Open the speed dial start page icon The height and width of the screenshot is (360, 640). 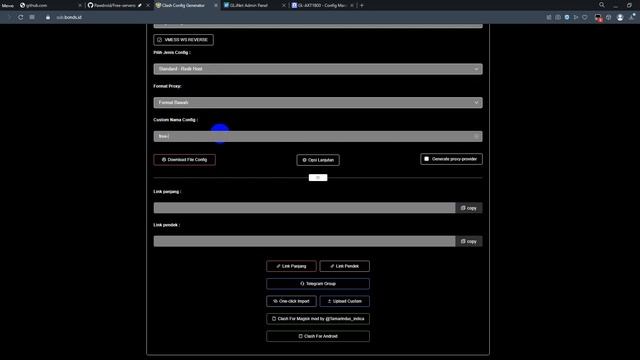tap(32, 17)
